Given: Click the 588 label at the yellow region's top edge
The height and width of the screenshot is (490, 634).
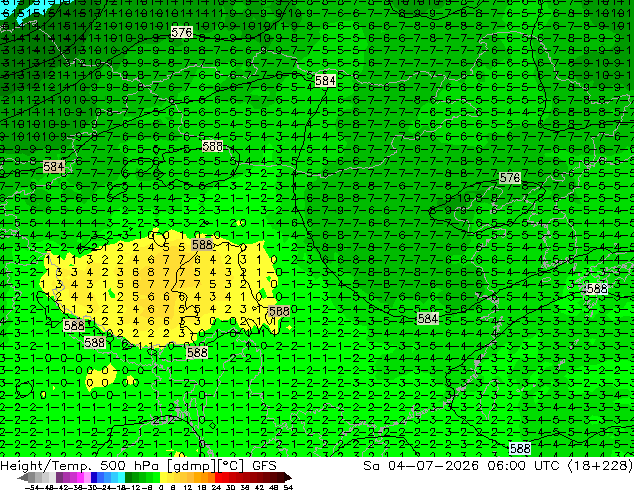Looking at the screenshot, I should click(202, 244).
